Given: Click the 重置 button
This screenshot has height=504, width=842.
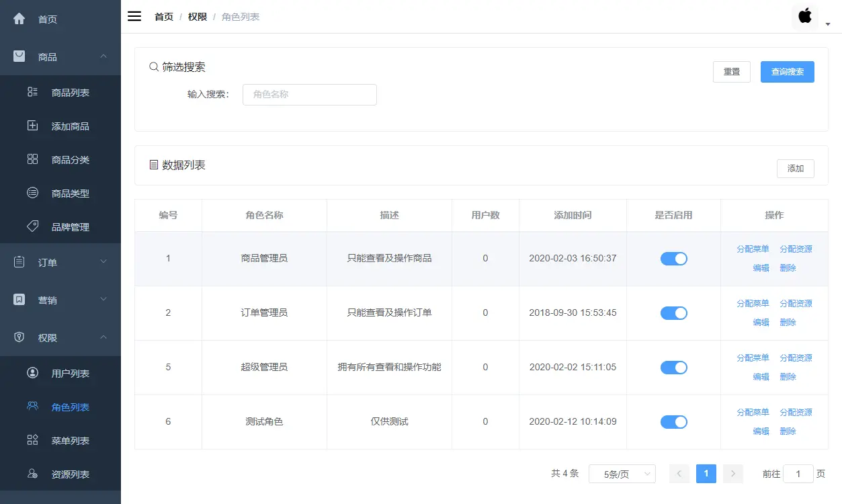Looking at the screenshot, I should click(732, 72).
